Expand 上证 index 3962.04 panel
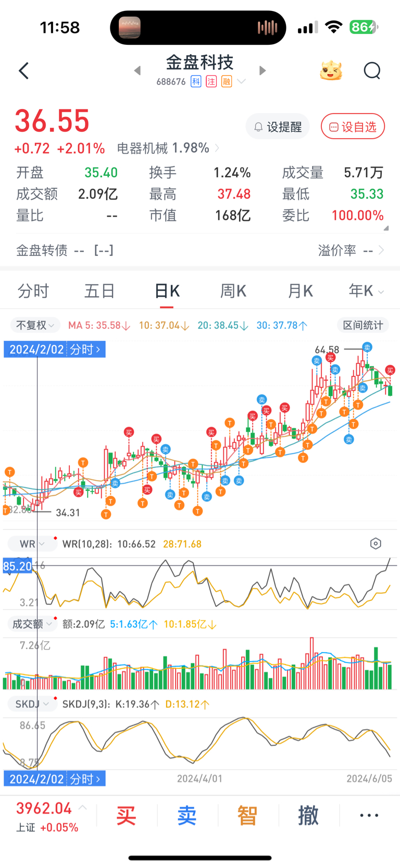The height and width of the screenshot is (868, 400). [51, 817]
